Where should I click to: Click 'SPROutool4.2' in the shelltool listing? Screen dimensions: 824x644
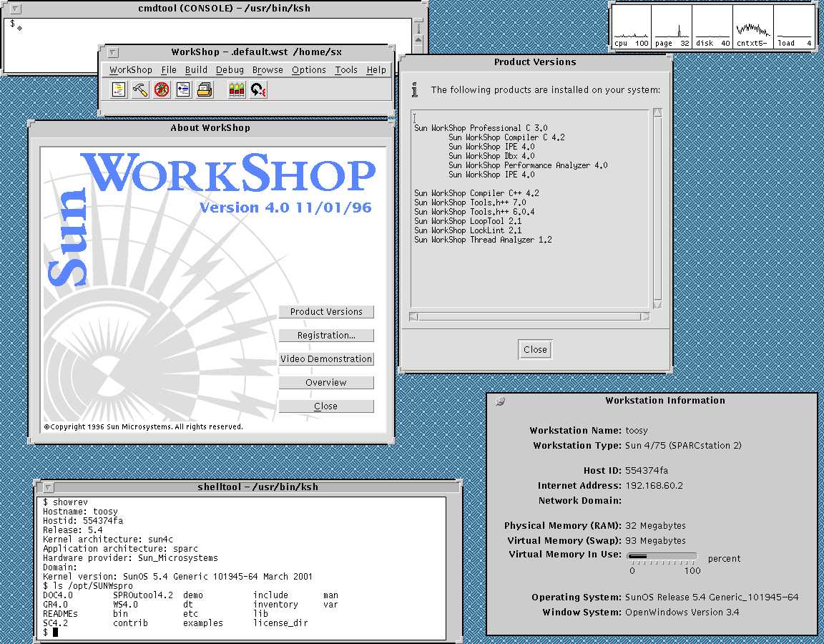pos(143,595)
